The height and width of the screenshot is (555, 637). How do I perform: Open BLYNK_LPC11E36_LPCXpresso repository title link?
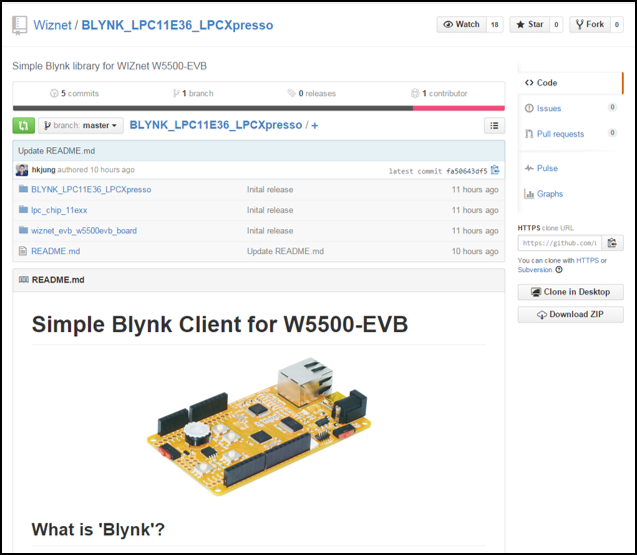(x=177, y=25)
